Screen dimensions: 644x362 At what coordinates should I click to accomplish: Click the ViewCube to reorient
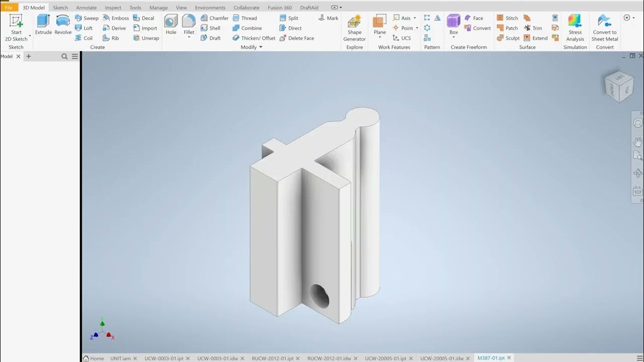point(619,86)
